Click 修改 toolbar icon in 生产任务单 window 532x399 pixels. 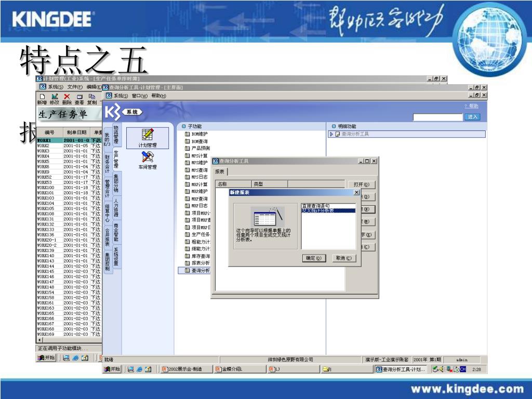(x=54, y=99)
